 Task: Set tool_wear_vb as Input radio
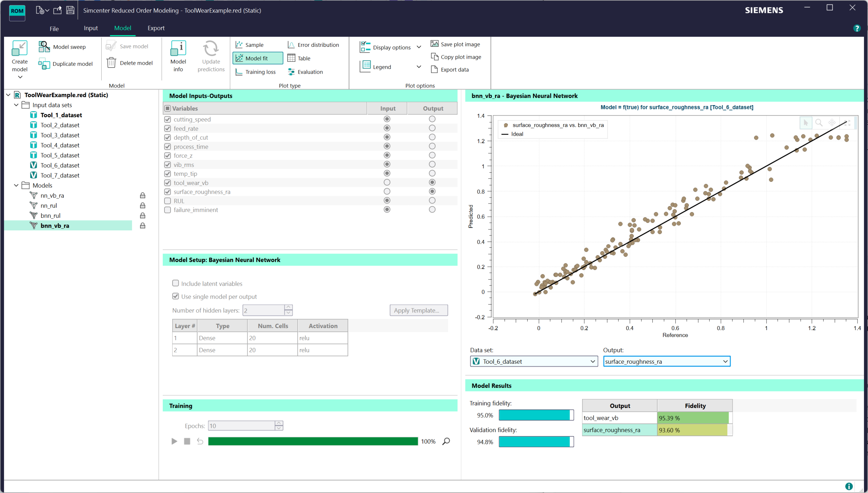tap(387, 183)
